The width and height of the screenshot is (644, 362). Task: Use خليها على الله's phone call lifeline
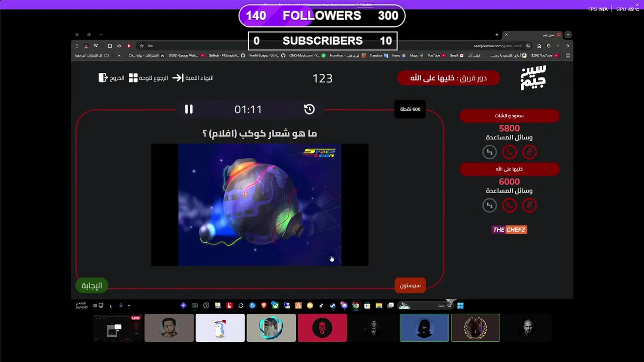click(509, 205)
